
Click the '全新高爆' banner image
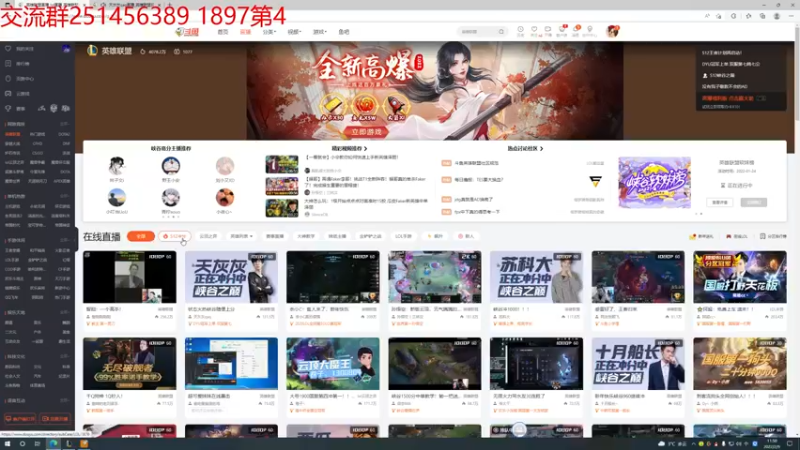coord(435,91)
